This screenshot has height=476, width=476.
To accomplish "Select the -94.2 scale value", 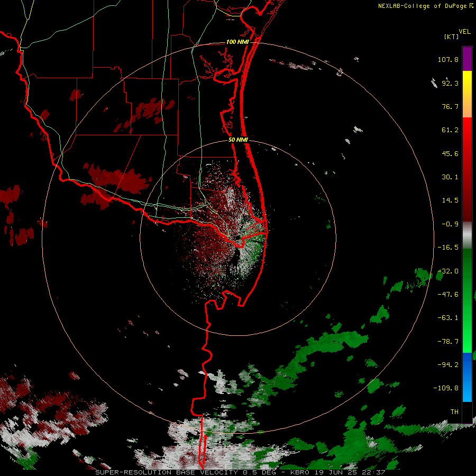I will [x=448, y=365].
